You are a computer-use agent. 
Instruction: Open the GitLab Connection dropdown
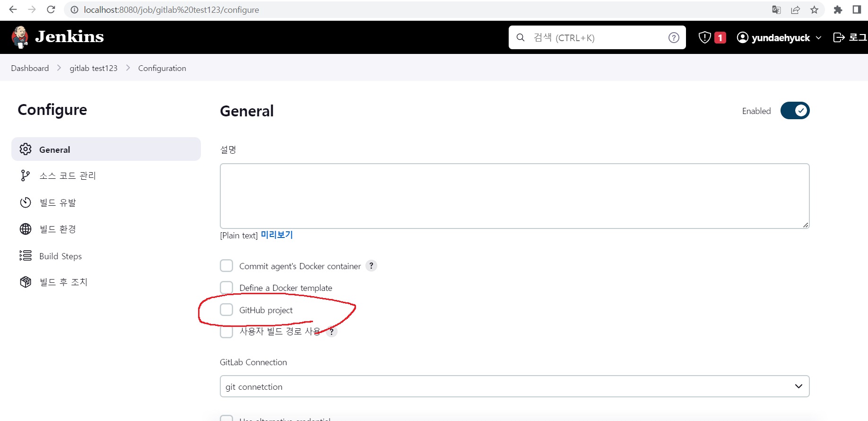coord(514,386)
